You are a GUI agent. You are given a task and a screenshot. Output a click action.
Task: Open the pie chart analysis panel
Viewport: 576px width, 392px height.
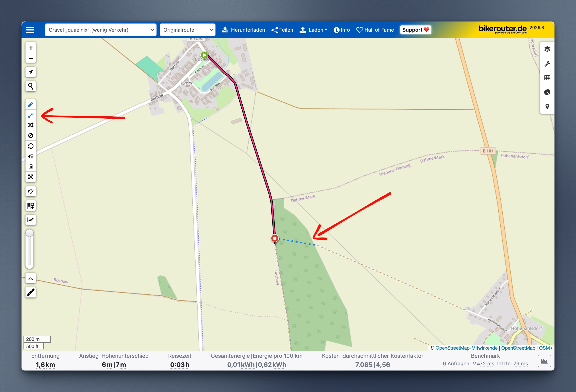pos(547,92)
